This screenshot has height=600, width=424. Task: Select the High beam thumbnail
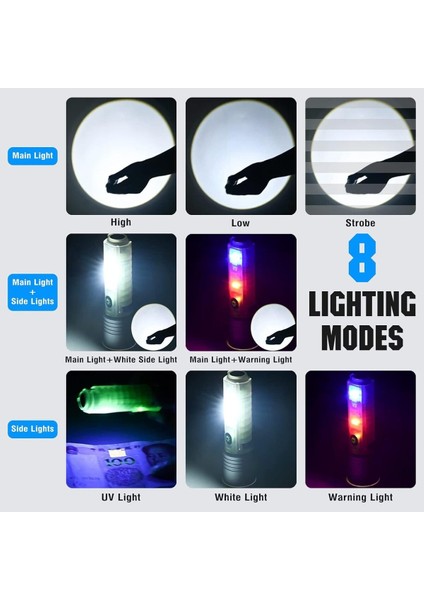(121, 156)
